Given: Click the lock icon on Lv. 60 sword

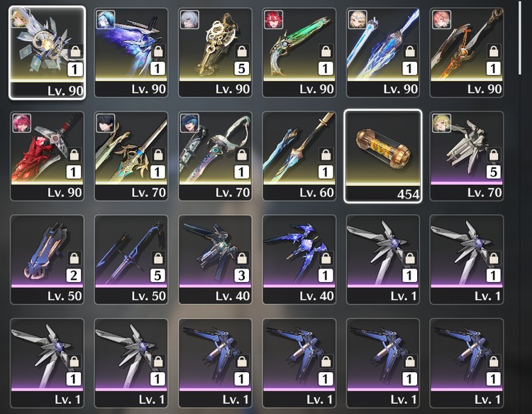Looking at the screenshot, I should pos(326,155).
